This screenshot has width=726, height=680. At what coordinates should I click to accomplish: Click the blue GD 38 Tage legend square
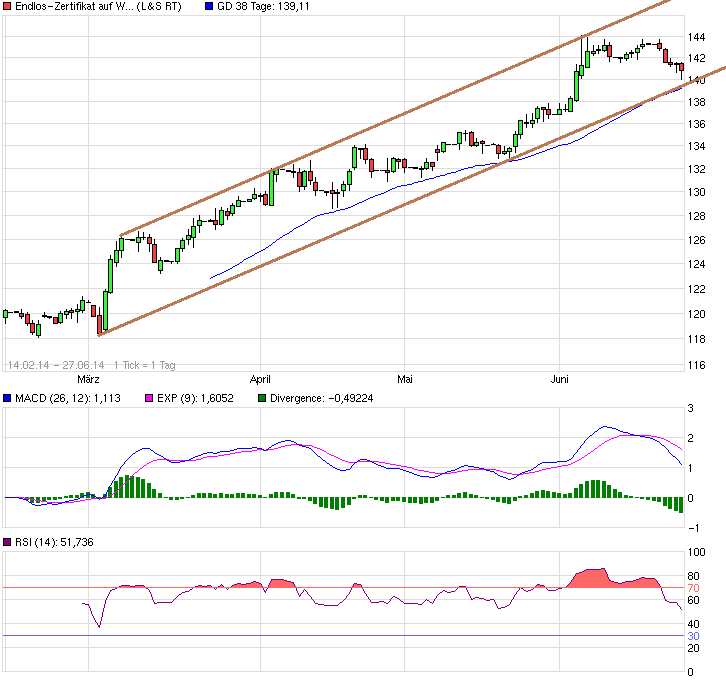click(x=208, y=7)
